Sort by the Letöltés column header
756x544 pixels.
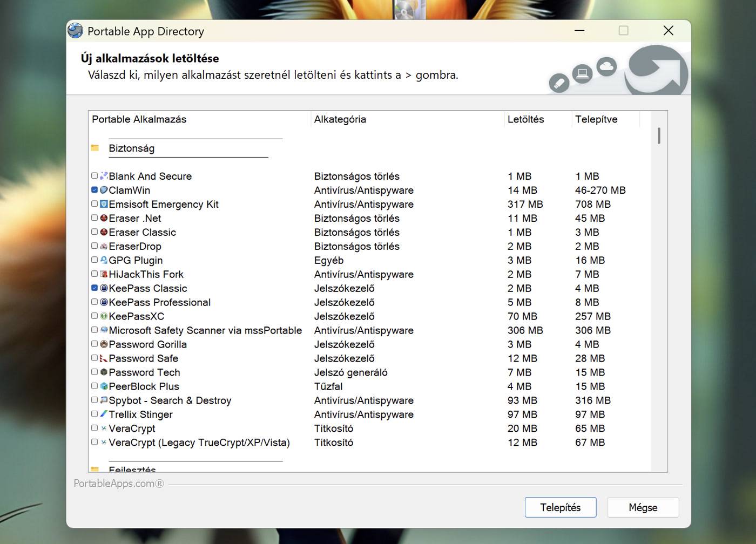[538, 119]
